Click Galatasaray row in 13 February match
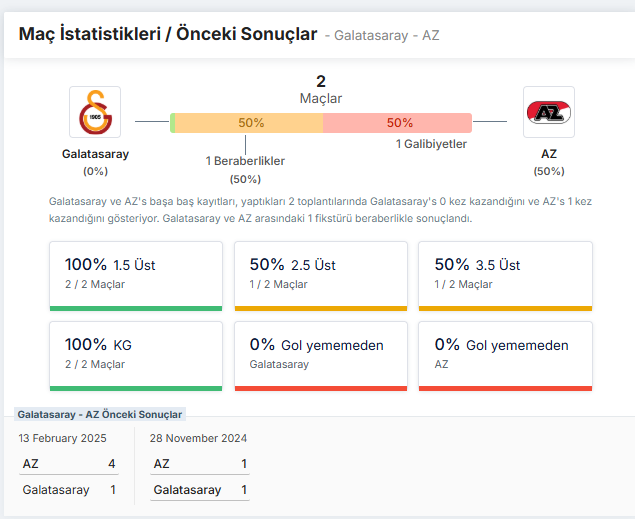The image size is (635, 519). click(x=69, y=490)
